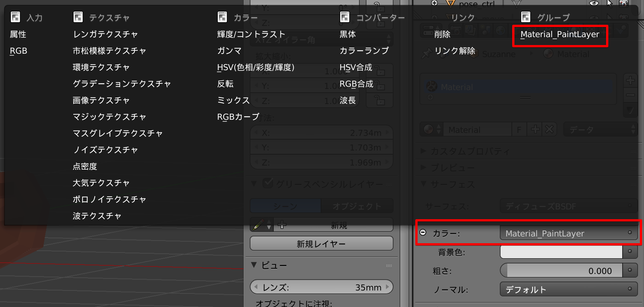Choose 反転 color node

tap(225, 84)
